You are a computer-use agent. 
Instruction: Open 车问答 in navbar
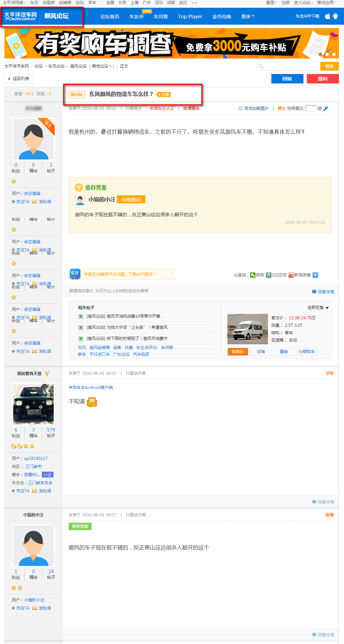click(161, 17)
